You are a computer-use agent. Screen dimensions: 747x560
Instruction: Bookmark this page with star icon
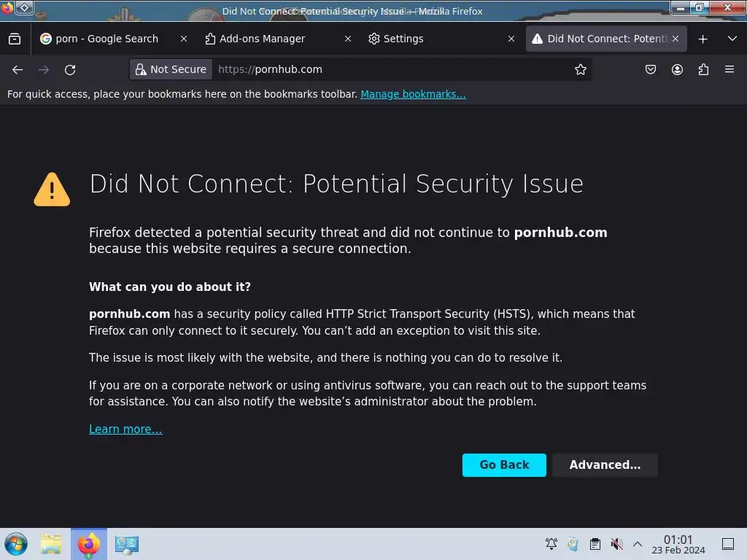[x=581, y=69]
